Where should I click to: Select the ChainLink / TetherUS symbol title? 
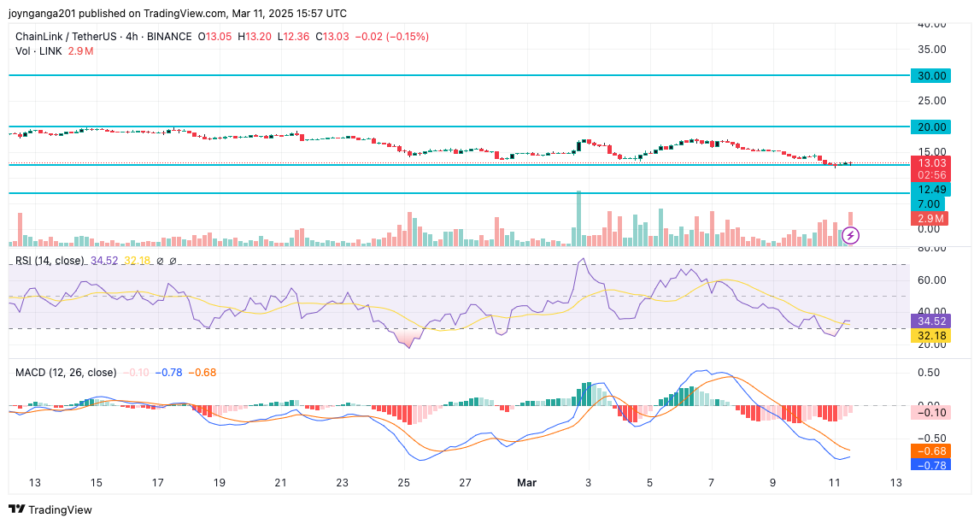click(x=68, y=36)
